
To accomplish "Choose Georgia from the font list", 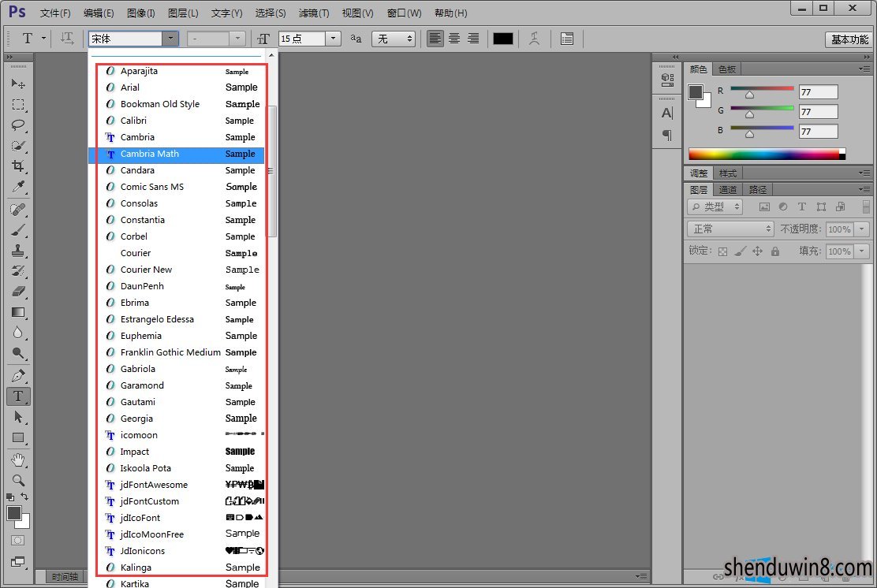I will coord(136,419).
